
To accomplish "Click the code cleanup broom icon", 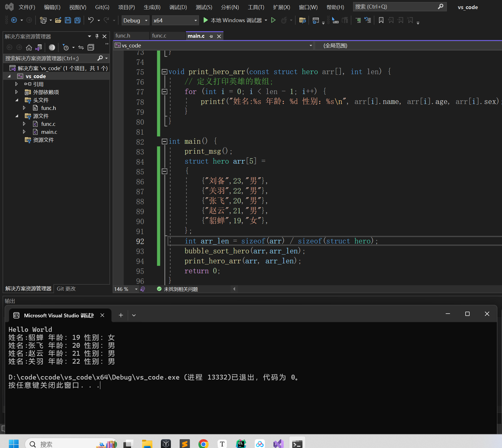I will pyautogui.click(x=143, y=289).
